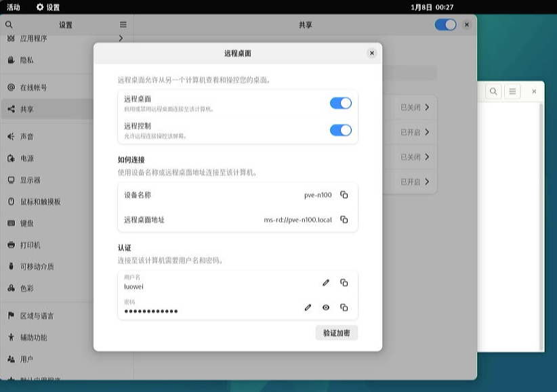Copy the remote desktop address
This screenshot has height=392, width=557.
point(344,220)
